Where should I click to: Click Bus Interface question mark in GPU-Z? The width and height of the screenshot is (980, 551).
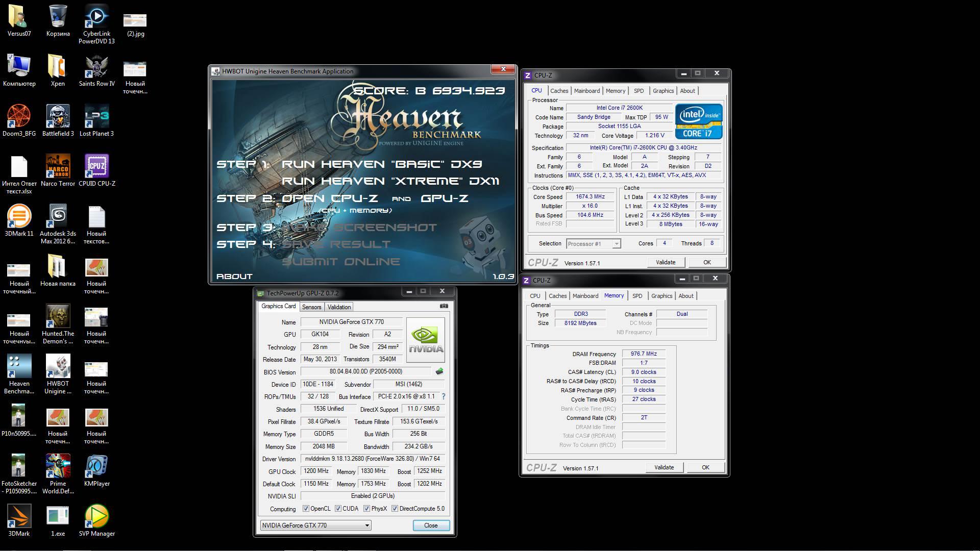[x=443, y=396]
